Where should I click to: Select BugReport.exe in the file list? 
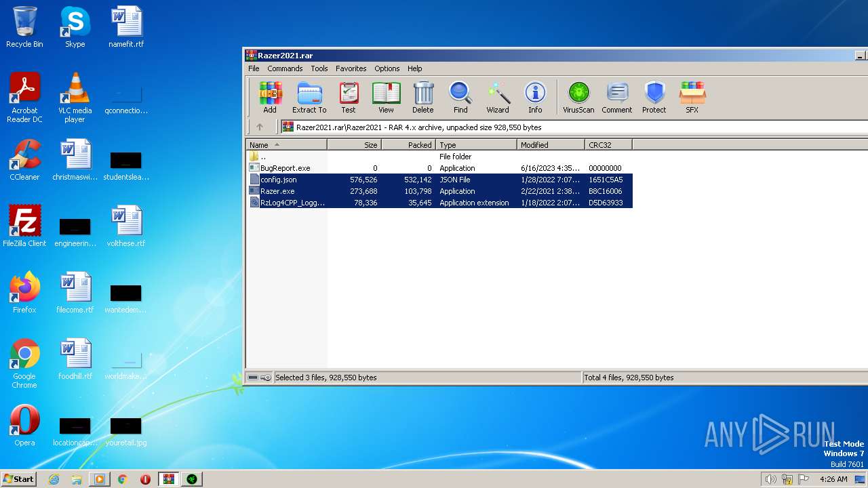click(439, 168)
